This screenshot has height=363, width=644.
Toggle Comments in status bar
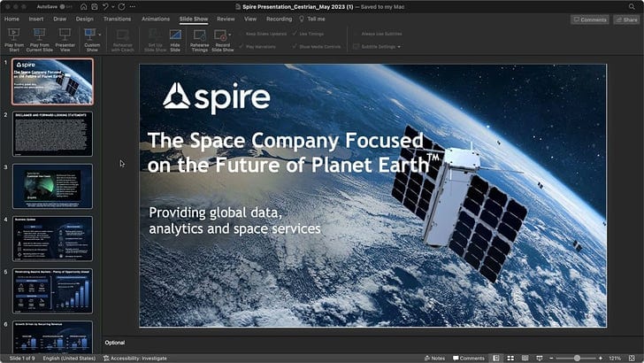(469, 358)
